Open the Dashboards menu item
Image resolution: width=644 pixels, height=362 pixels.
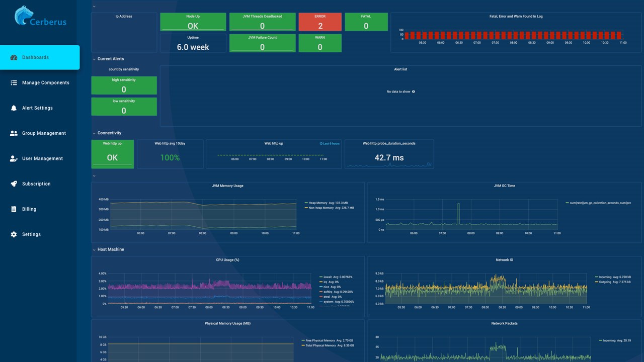click(x=40, y=57)
